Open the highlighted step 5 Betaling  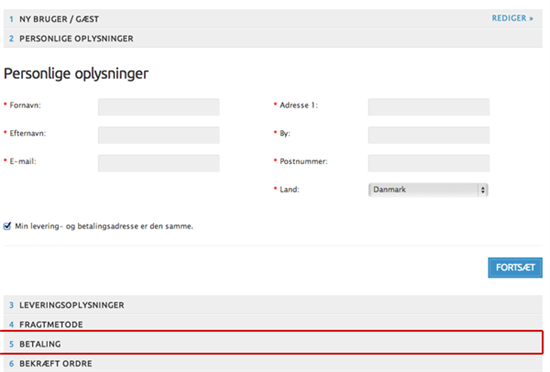[x=273, y=344]
